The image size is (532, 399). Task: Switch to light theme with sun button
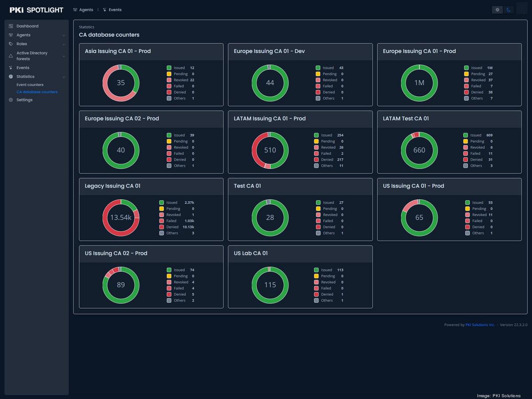pyautogui.click(x=497, y=10)
